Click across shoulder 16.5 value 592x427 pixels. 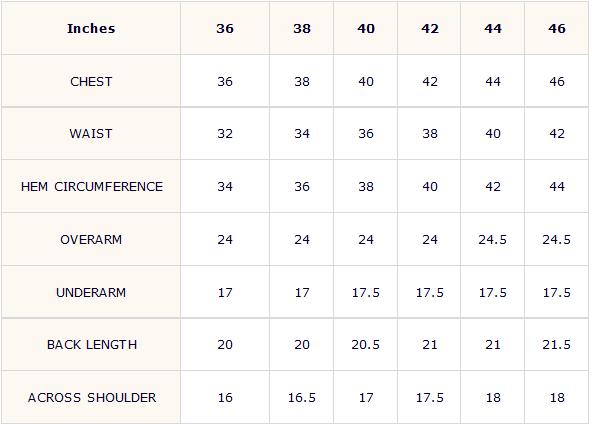pyautogui.click(x=302, y=398)
